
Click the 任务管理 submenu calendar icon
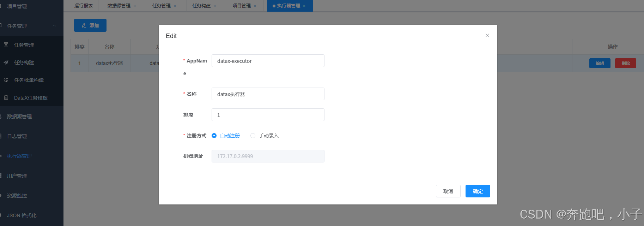[6, 44]
